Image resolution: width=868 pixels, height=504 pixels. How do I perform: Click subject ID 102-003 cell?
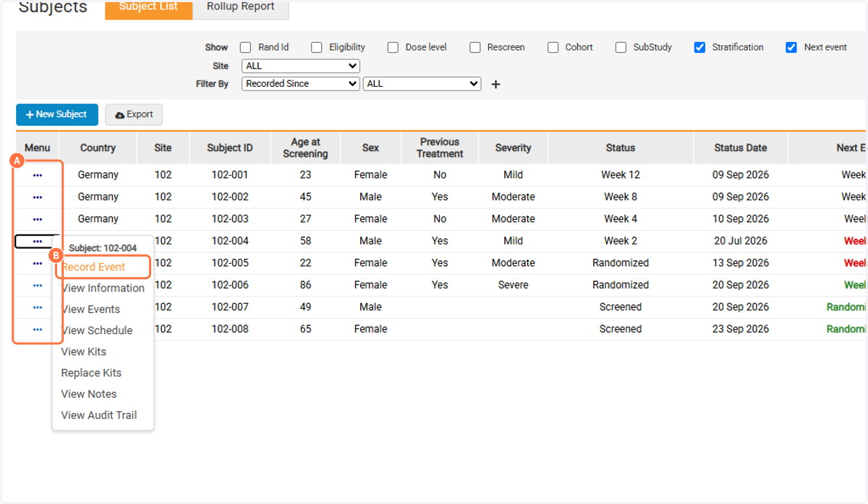(x=230, y=219)
